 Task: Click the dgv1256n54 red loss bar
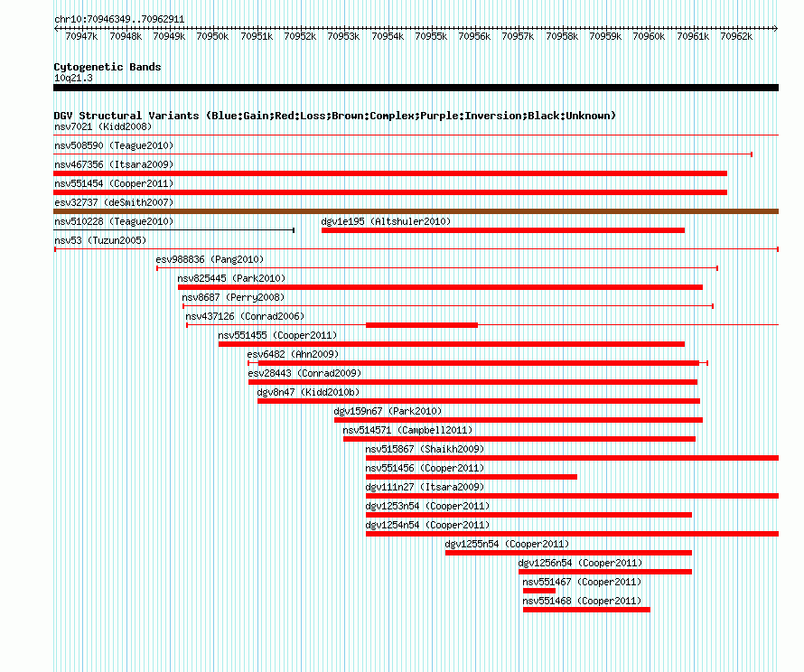click(605, 572)
